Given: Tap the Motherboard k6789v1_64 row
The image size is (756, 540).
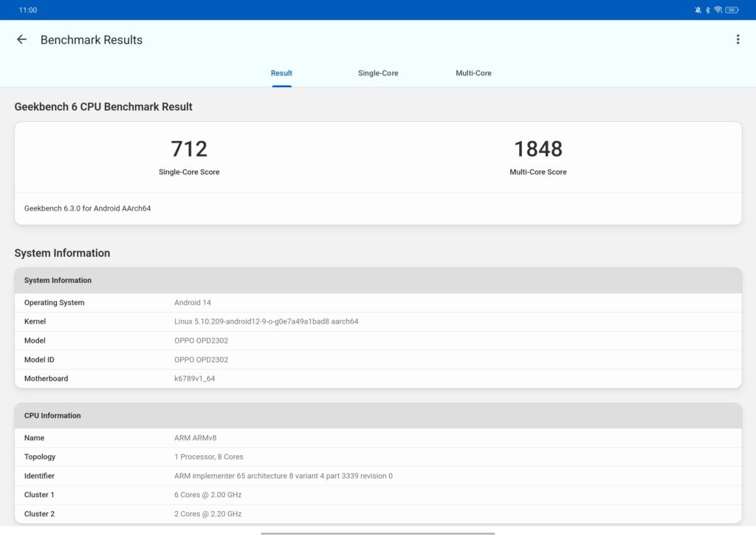Looking at the screenshot, I should click(x=378, y=379).
